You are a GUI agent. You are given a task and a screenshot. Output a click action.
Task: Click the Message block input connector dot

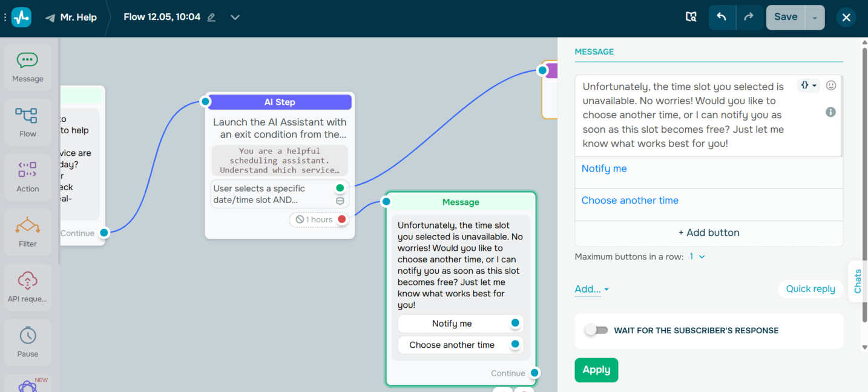[386, 202]
